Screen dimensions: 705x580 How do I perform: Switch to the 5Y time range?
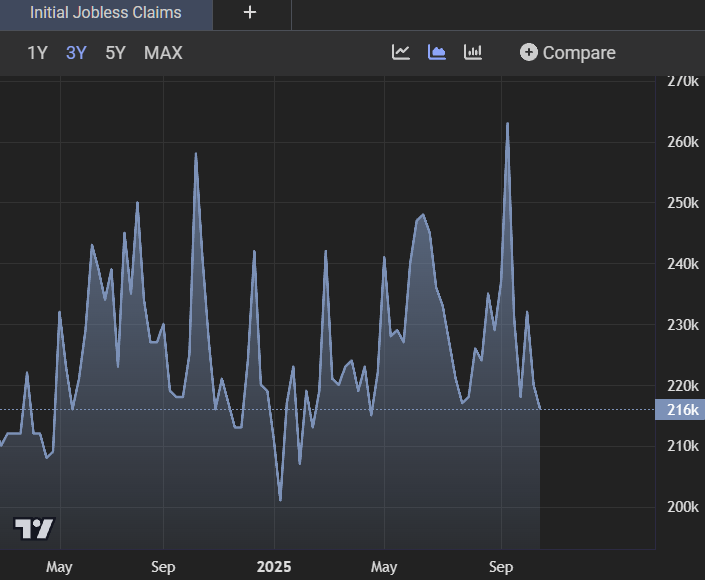(116, 53)
